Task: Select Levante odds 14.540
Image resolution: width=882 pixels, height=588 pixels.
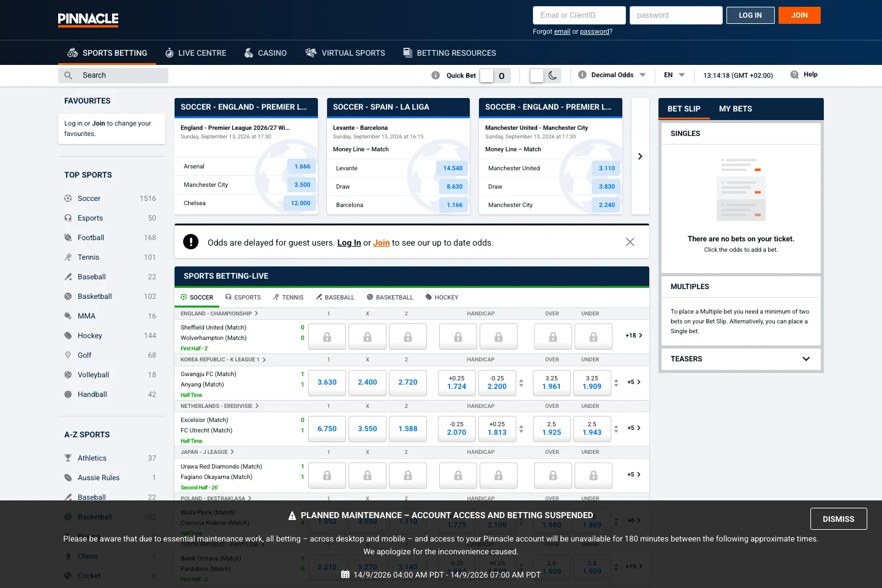Action: [x=453, y=168]
